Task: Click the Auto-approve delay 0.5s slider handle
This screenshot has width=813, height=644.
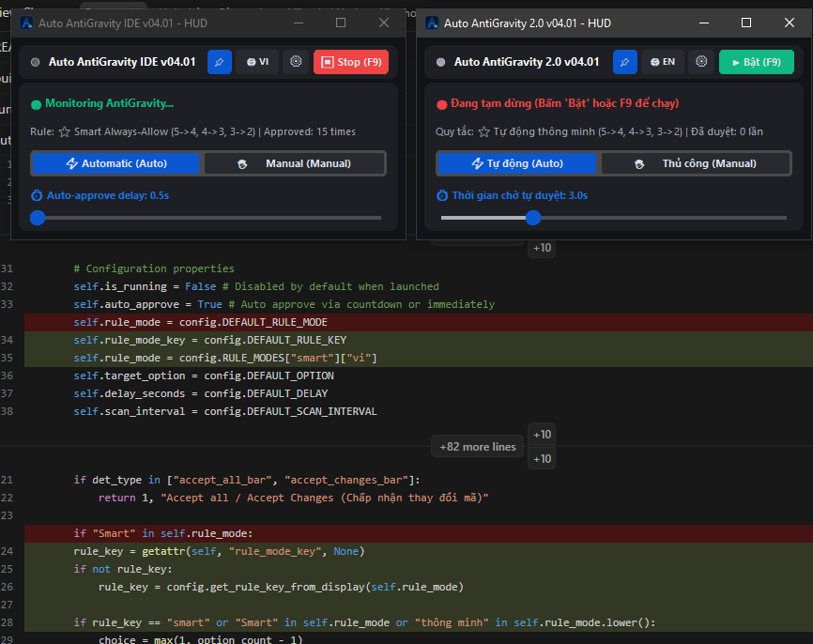Action: pyautogui.click(x=38, y=218)
